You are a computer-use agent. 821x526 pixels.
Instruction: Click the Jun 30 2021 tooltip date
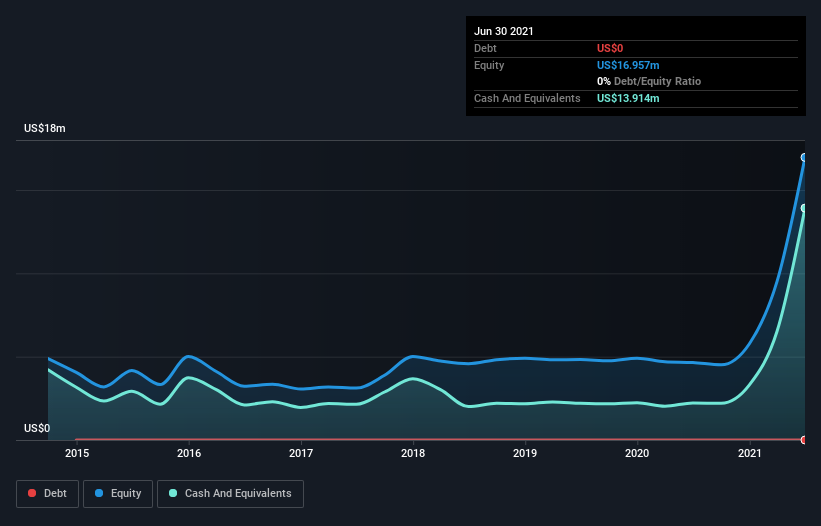pos(504,31)
